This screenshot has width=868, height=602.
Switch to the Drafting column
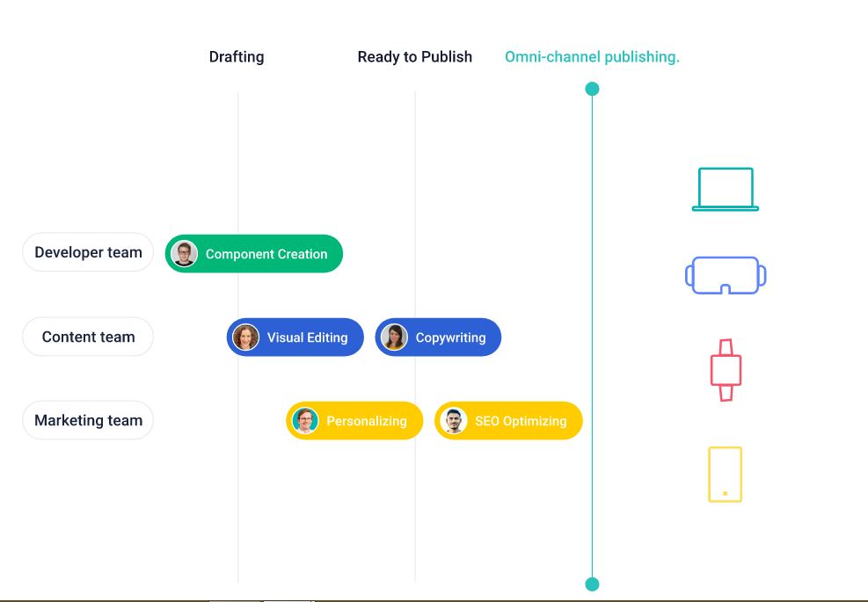point(236,56)
